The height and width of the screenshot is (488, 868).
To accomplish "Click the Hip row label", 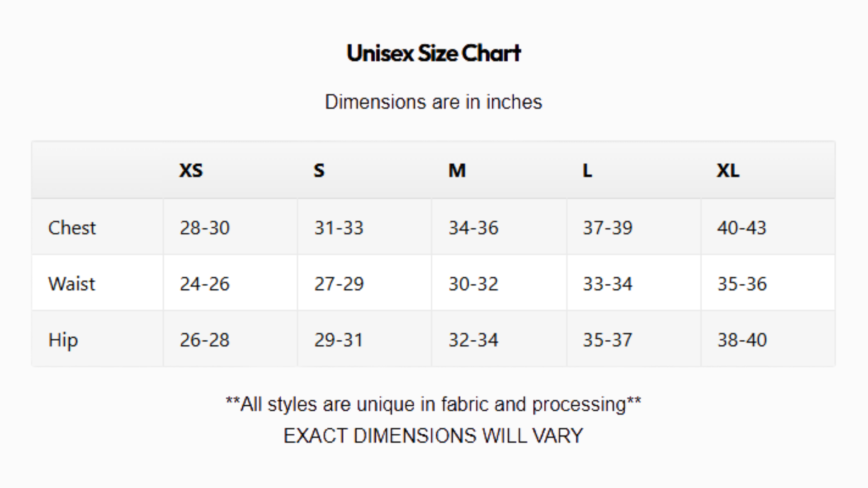I will pos(63,341).
